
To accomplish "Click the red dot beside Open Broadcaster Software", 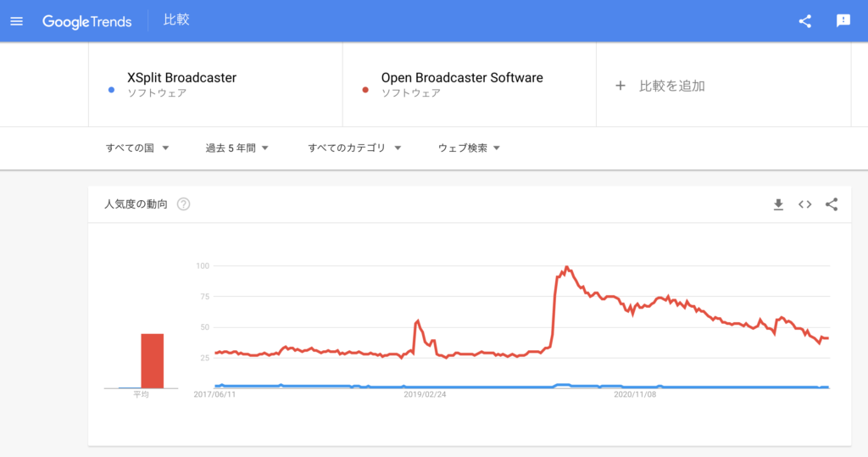I will pos(365,90).
